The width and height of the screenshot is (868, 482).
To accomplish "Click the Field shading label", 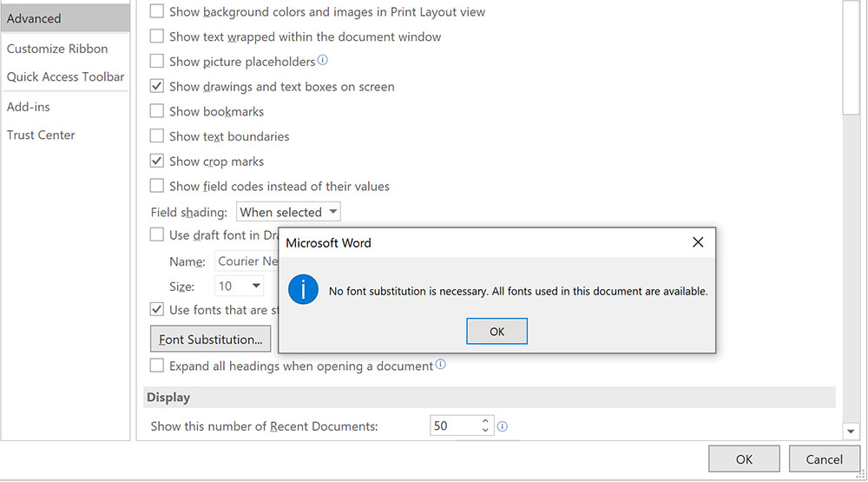I will [x=188, y=212].
